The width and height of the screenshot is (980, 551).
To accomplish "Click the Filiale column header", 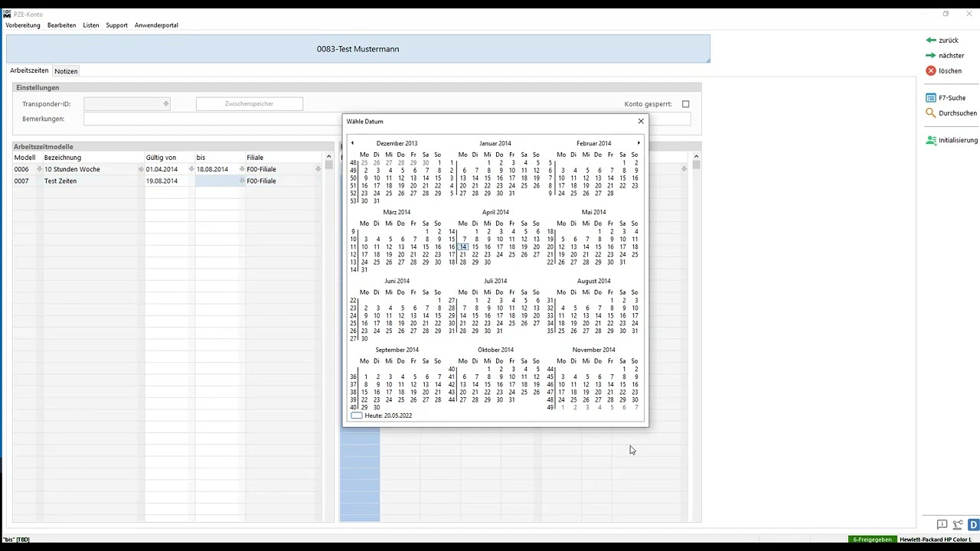I will (x=255, y=158).
